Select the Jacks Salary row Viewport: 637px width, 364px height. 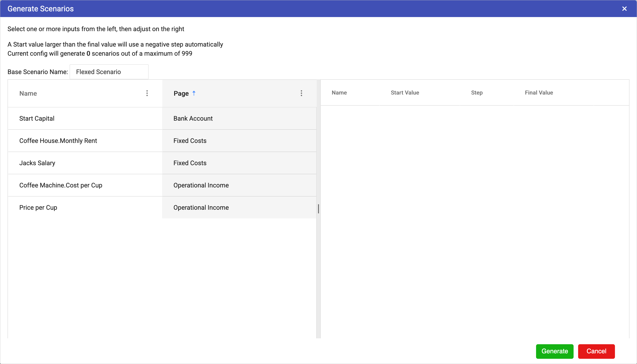[x=37, y=163]
